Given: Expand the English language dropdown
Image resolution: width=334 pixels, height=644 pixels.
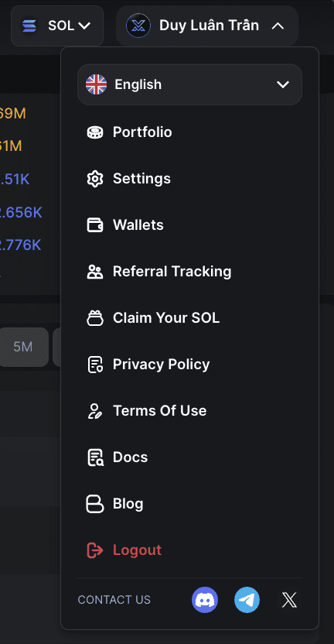Looking at the screenshot, I should pyautogui.click(x=189, y=84).
